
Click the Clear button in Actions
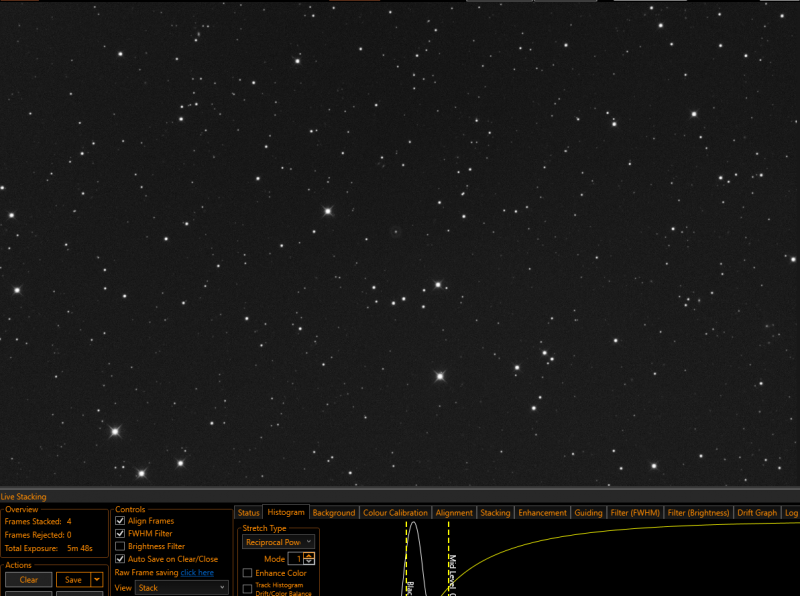tap(29, 580)
